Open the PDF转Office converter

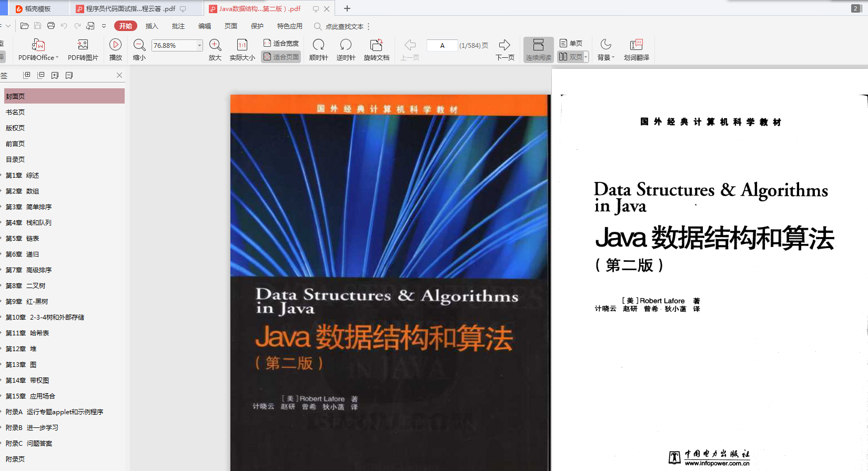tap(38, 50)
